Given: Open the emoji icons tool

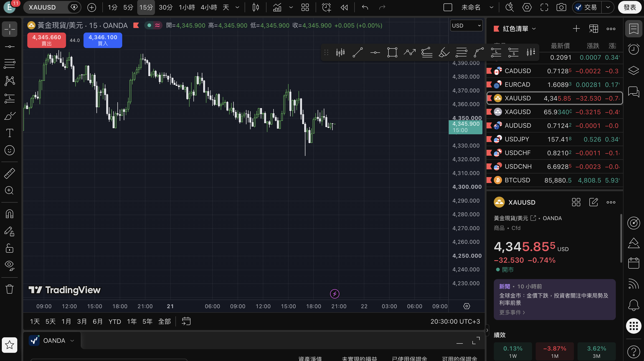Looking at the screenshot, I should click(10, 150).
